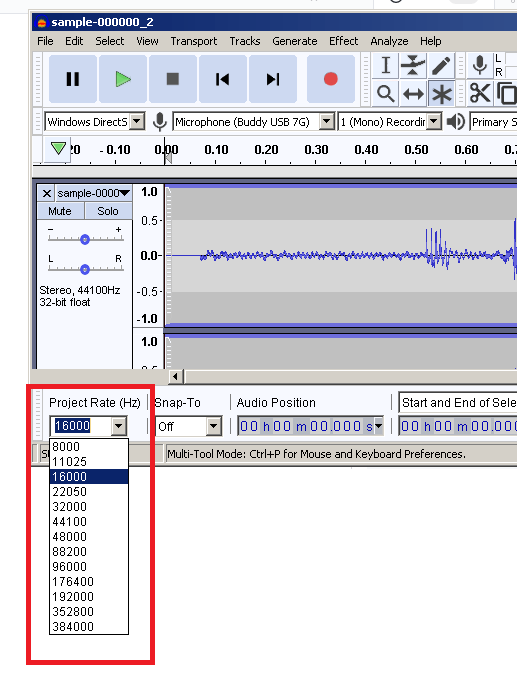Click the Start and End of Selection box
This screenshot has width=517, height=673.
(458, 403)
